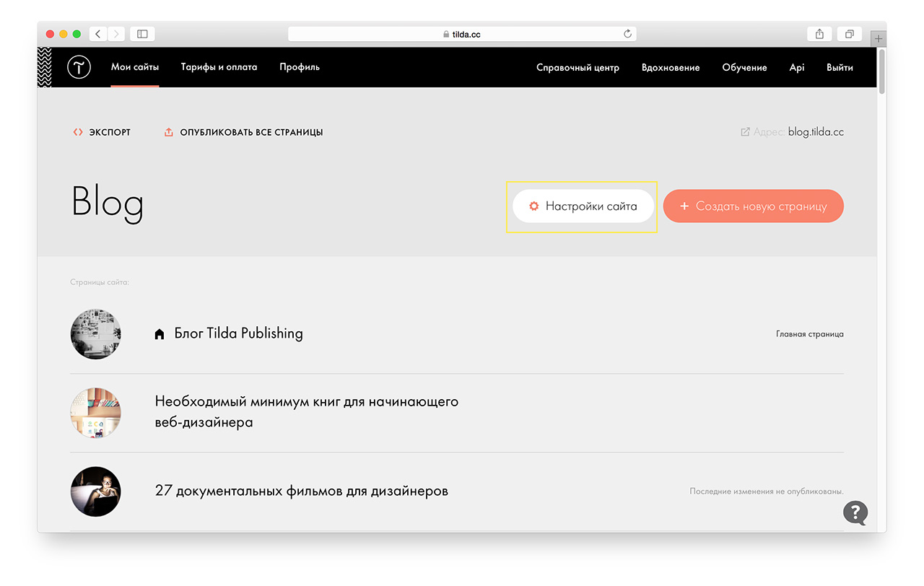The height and width of the screenshot is (586, 924).
Task: Click the reload page icon
Action: (x=627, y=34)
